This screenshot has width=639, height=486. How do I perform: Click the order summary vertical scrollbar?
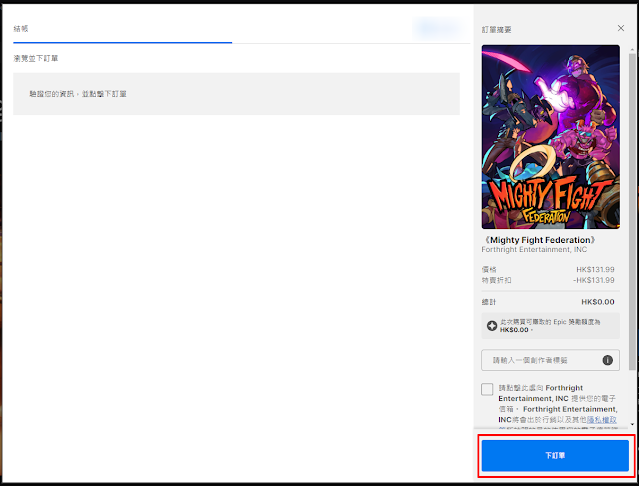coord(632,212)
